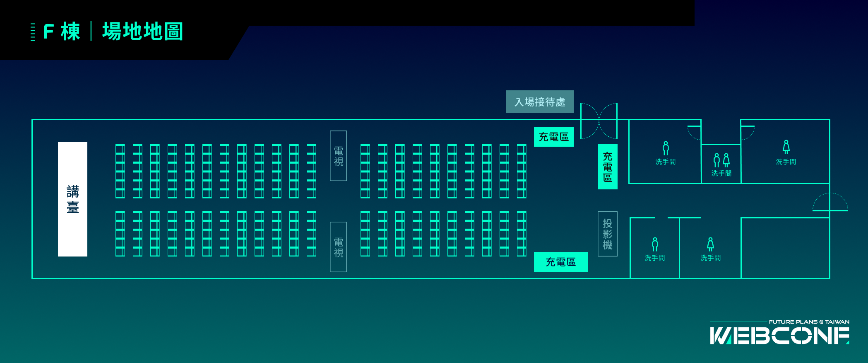Click the side exit door arc symbol
The height and width of the screenshot is (363, 868).
coord(830,202)
